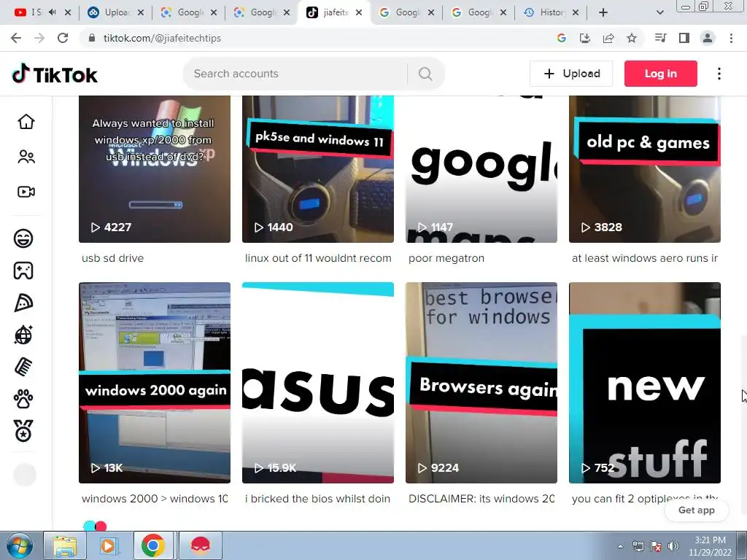This screenshot has width=747, height=560.
Task: Click the network tray icon
Action: pos(638,546)
